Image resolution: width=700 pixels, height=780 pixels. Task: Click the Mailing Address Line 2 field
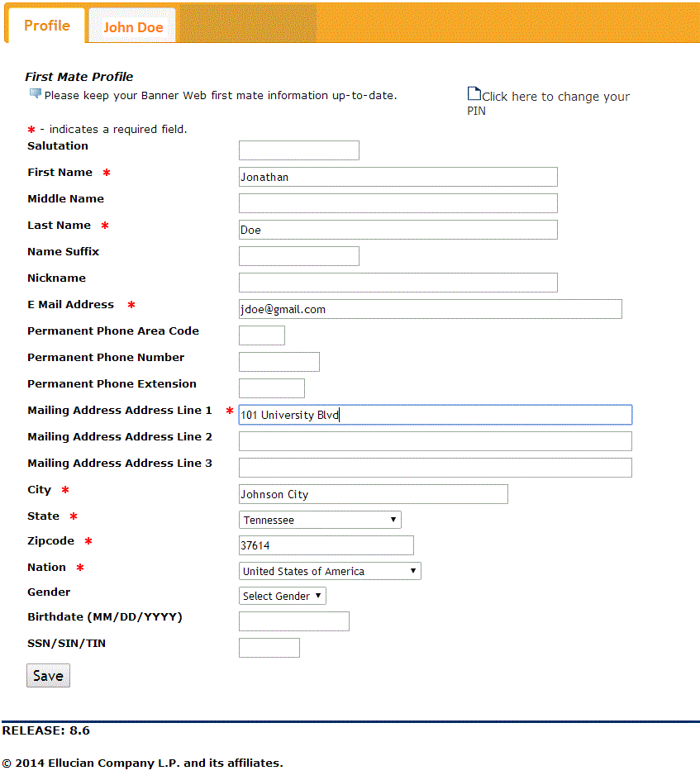tap(435, 441)
